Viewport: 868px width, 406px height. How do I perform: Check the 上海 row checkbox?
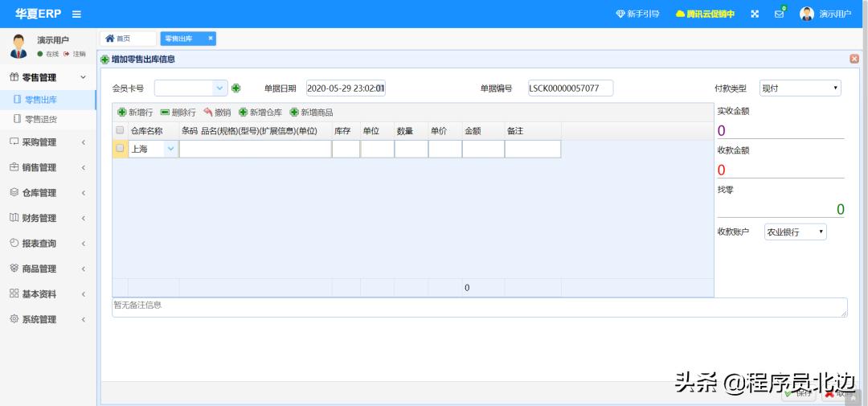tap(120, 149)
